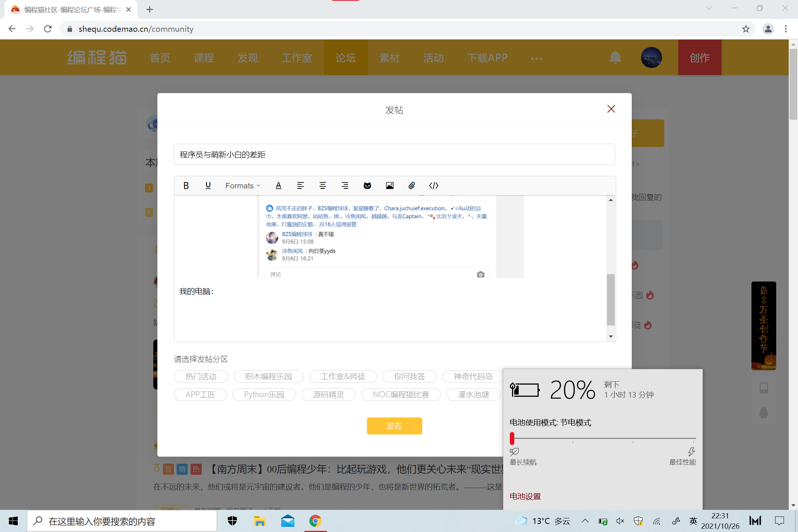Open a new browser tab
Viewport: 798px width, 532px height.
150,10
